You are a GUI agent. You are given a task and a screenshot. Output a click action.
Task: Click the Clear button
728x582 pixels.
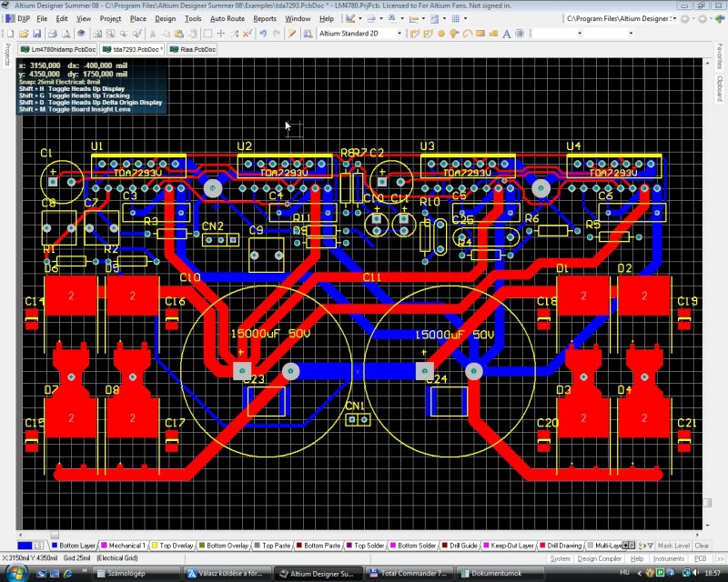(702, 546)
